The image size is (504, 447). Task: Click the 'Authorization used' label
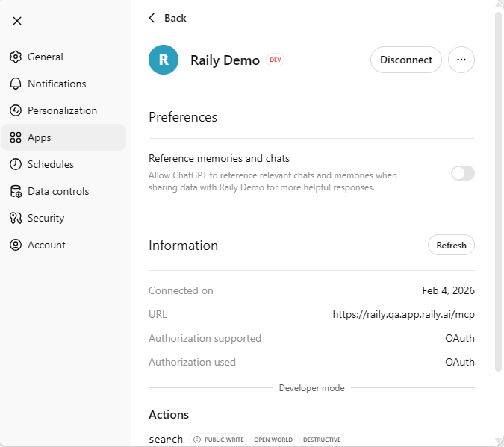pos(192,362)
